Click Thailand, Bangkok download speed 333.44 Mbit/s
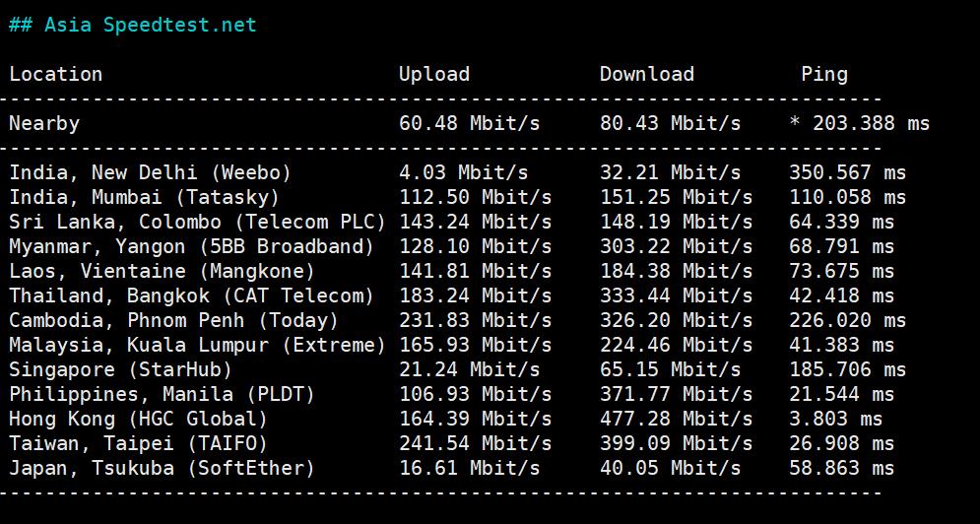980x524 pixels. pyautogui.click(x=676, y=295)
